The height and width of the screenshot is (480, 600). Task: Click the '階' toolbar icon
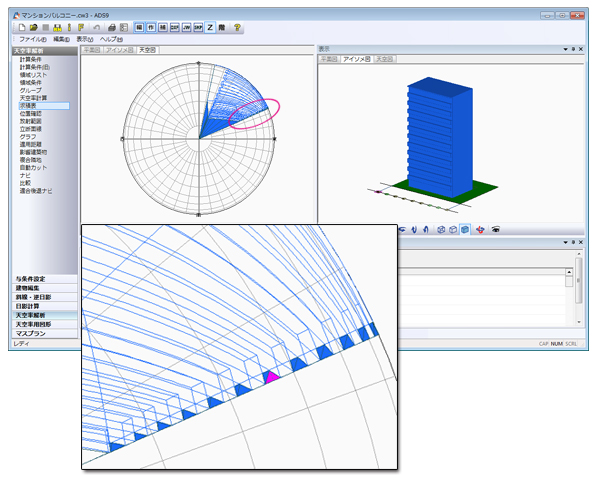pyautogui.click(x=222, y=28)
